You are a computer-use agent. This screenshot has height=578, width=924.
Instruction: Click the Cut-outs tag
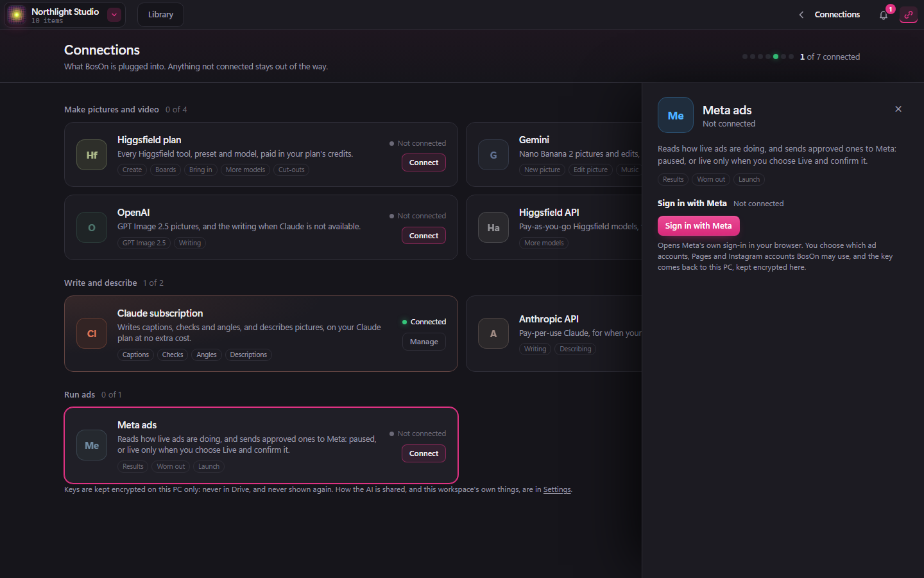pos(291,170)
